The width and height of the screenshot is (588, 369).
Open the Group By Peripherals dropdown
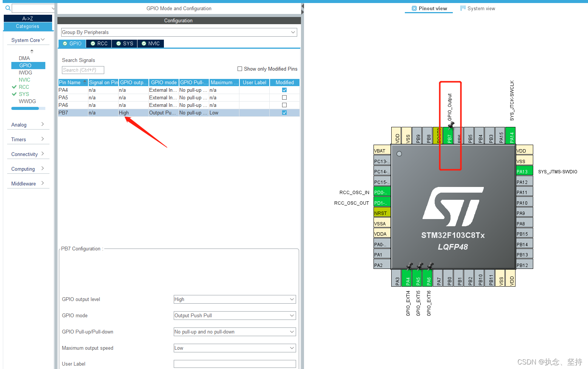[179, 32]
